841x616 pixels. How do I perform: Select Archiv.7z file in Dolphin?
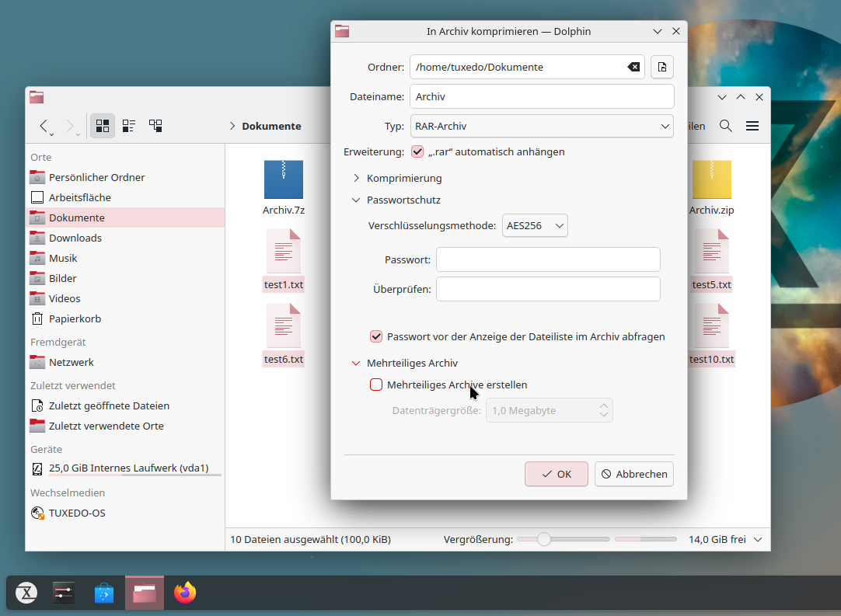(284, 188)
